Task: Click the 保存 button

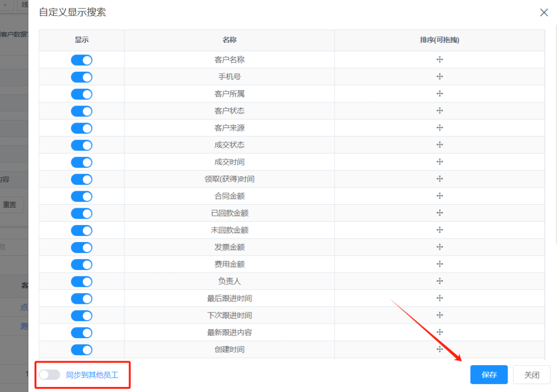Action: [x=489, y=375]
